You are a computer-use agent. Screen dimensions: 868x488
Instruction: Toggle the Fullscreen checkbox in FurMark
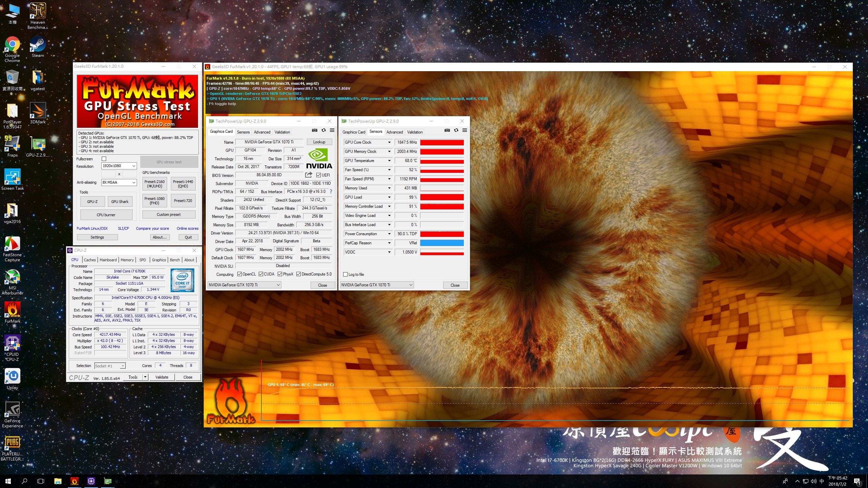coord(104,159)
